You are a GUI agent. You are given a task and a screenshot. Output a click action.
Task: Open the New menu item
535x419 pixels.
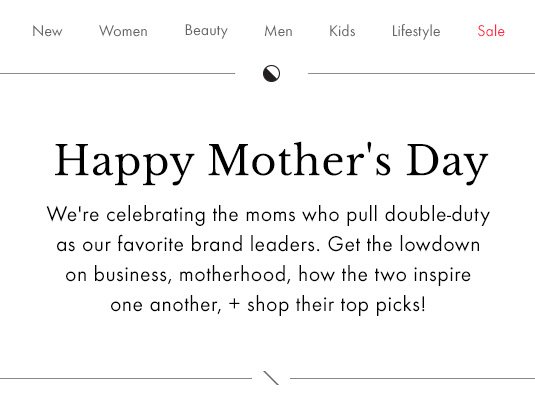tap(47, 31)
